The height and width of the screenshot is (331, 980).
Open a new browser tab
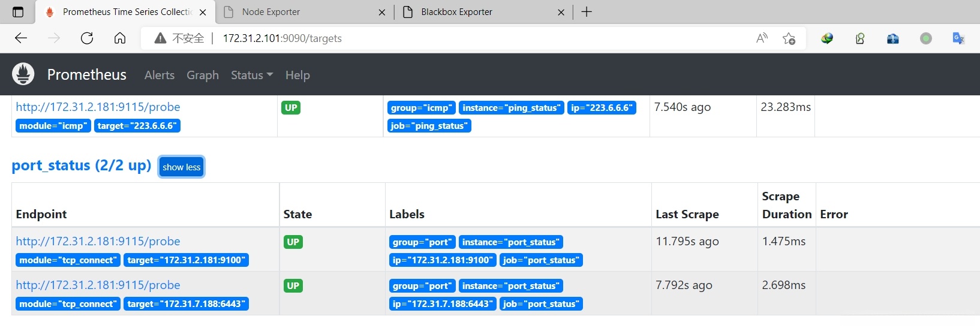pos(587,12)
